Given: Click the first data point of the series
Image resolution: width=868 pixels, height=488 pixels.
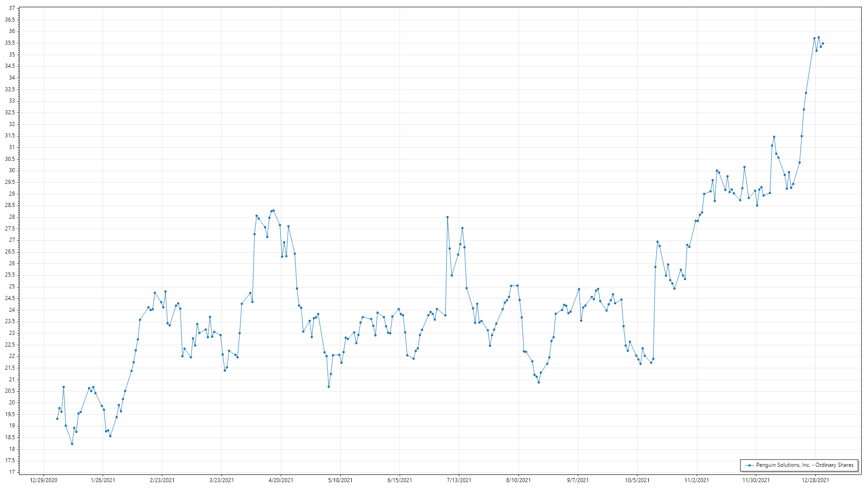Looking at the screenshot, I should point(57,419).
